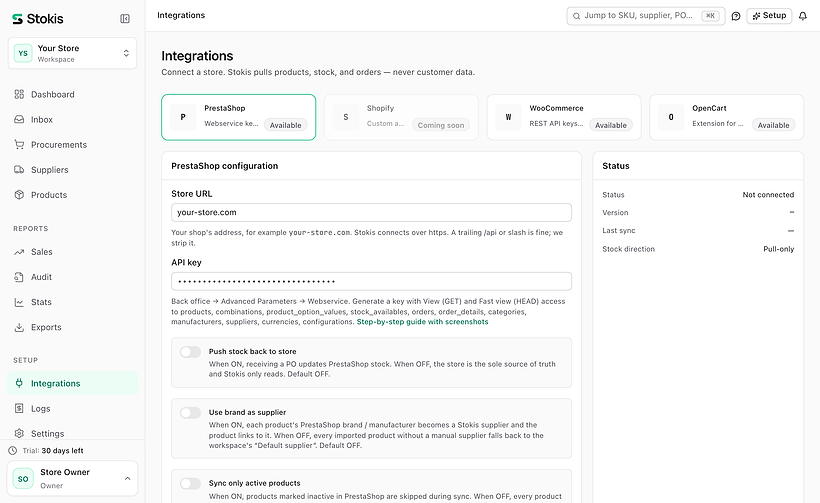Click the Audit clipboard icon
Image resolution: width=820 pixels, height=503 pixels.
[19, 277]
